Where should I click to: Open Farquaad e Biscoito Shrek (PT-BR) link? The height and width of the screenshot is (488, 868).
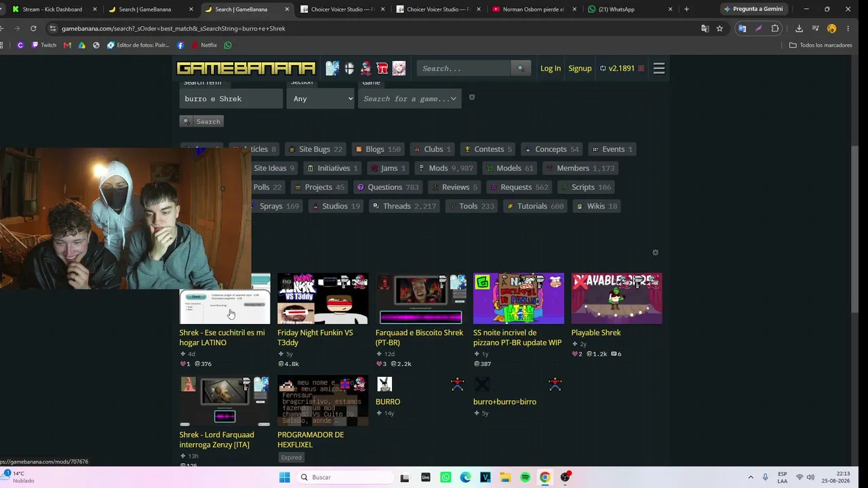click(419, 338)
